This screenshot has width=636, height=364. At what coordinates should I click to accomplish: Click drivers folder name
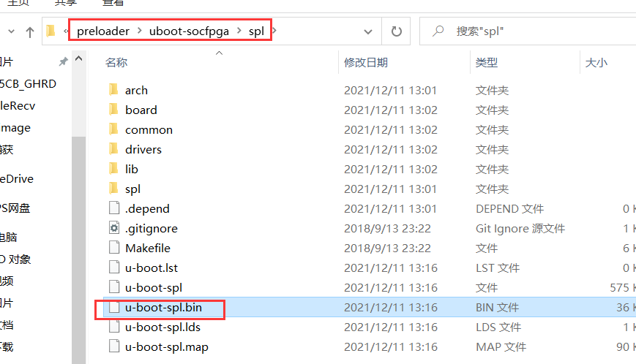coord(143,149)
